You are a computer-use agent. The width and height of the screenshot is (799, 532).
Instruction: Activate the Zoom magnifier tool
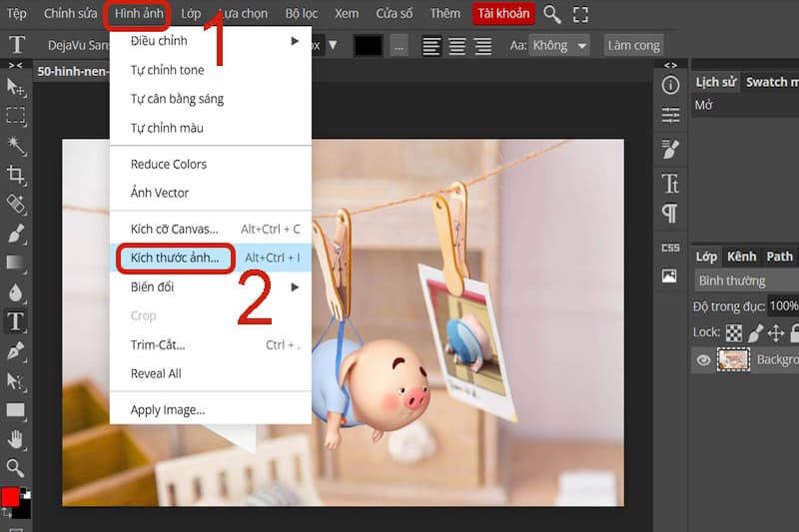[x=15, y=468]
